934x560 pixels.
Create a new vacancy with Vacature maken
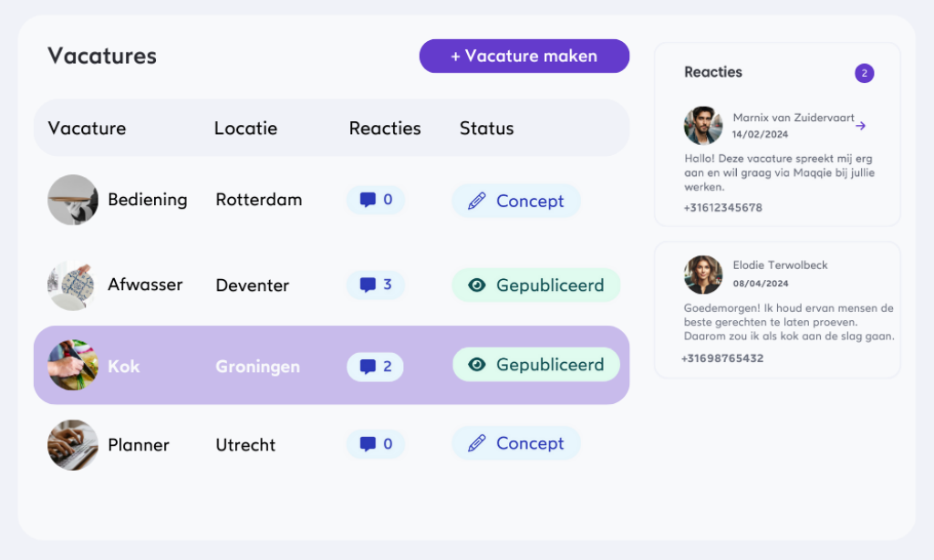(524, 56)
